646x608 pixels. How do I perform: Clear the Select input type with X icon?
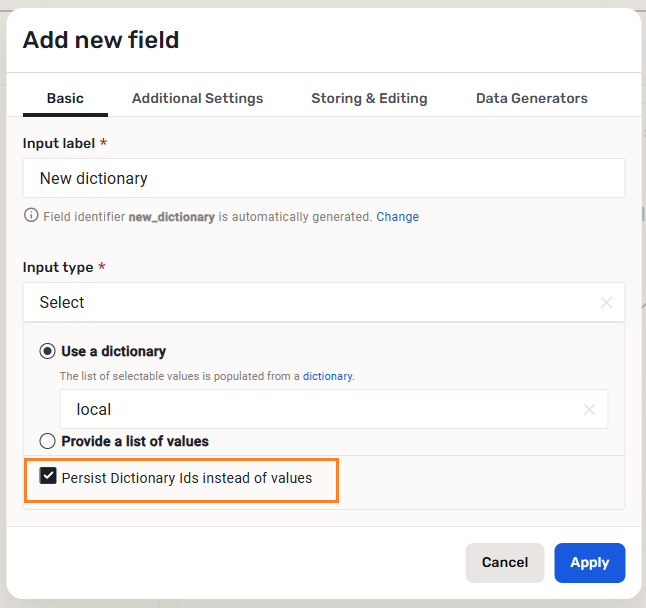[606, 302]
